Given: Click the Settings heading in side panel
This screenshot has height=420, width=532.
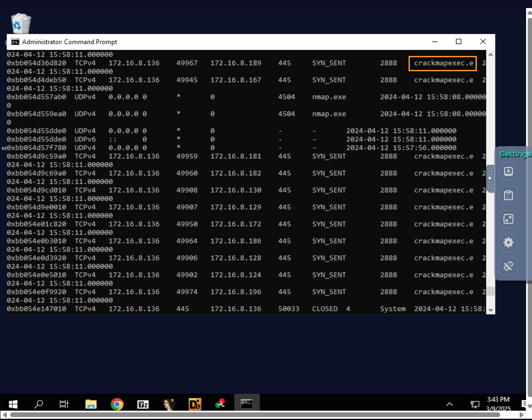Looking at the screenshot, I should pos(515,154).
